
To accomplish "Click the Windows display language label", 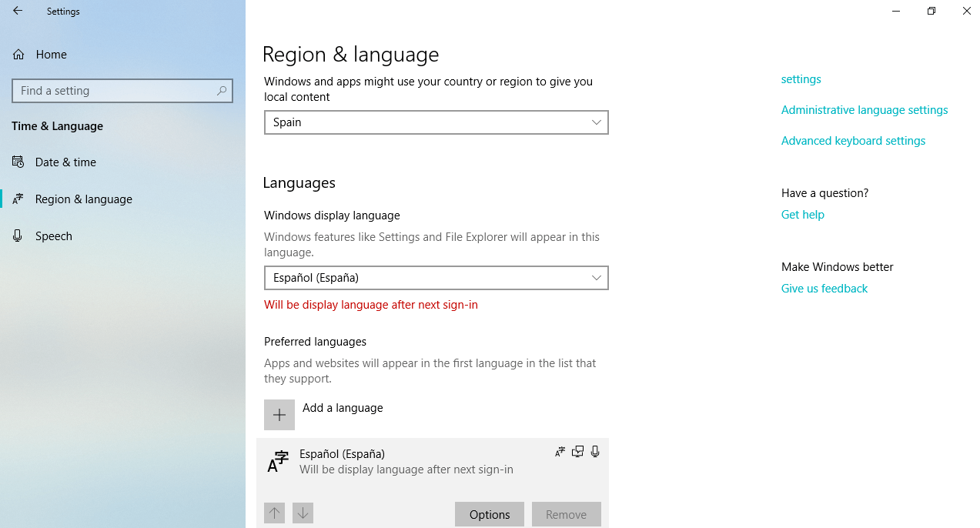I will coord(332,216).
